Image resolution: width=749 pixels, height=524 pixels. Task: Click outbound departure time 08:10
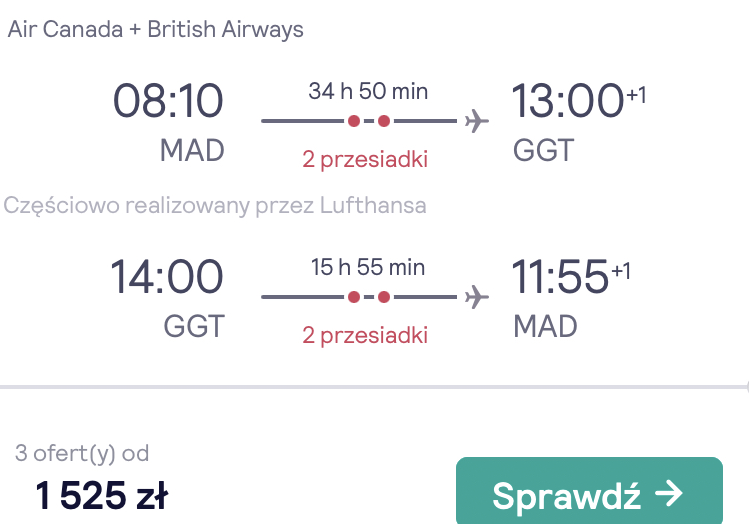[x=168, y=101]
